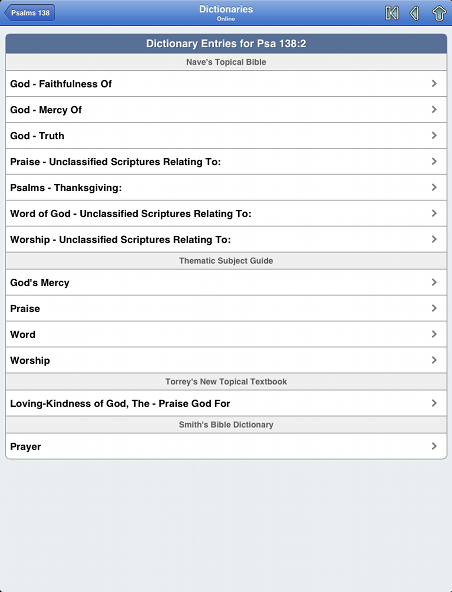Open God - Faithfulness Of entry
Screen dimensions: 452x592
[x=226, y=83]
